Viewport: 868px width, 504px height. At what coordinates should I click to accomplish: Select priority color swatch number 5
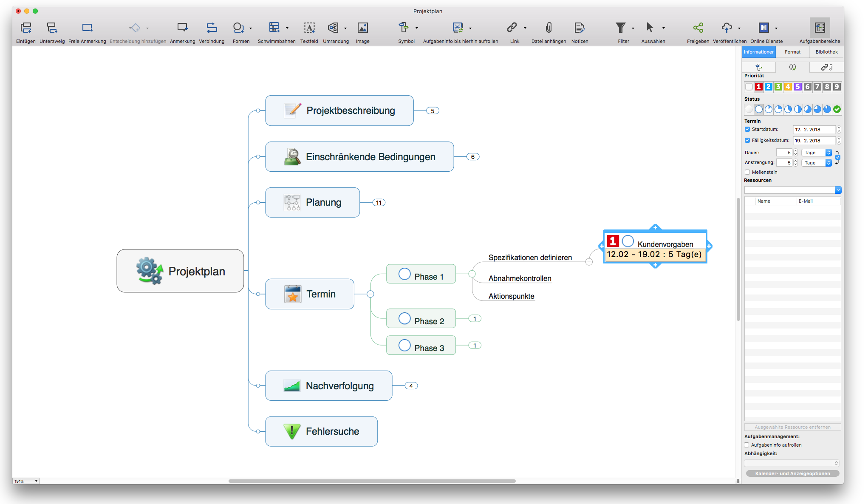click(798, 86)
